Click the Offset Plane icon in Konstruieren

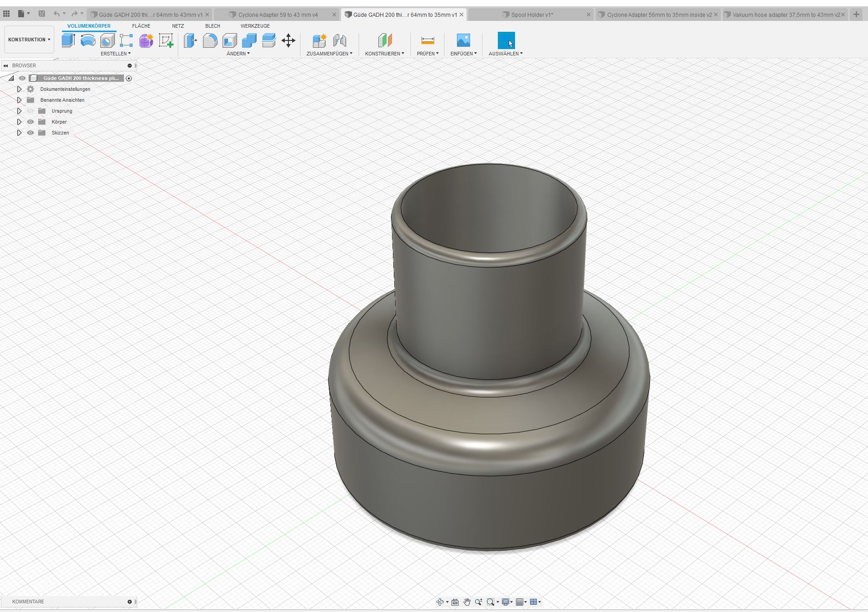(385, 40)
